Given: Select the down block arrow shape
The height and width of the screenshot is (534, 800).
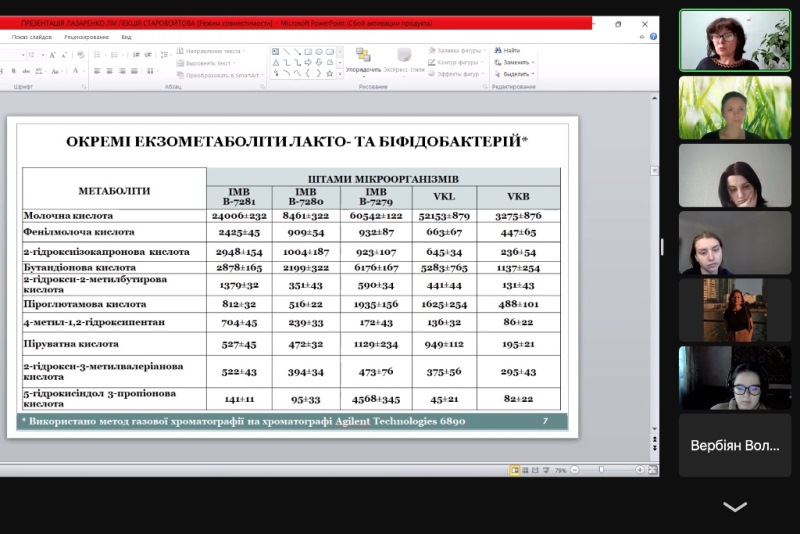Looking at the screenshot, I should click(319, 63).
